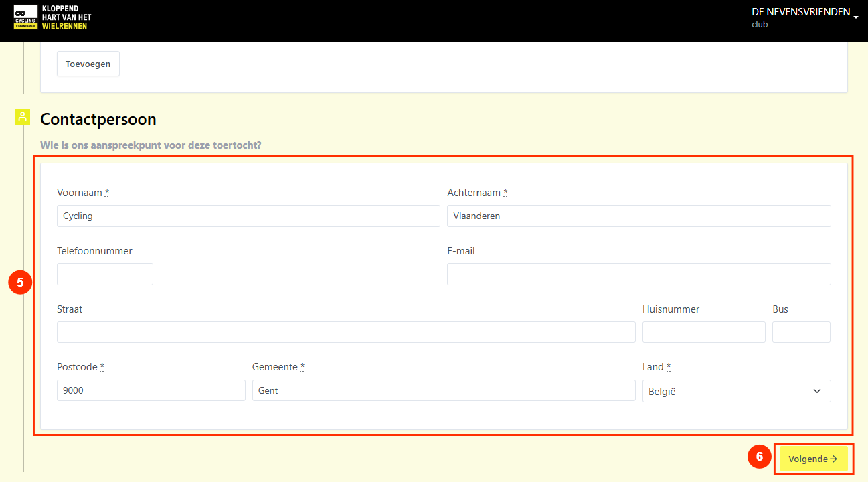This screenshot has height=482, width=868.
Task: Click the Straat label
Action: (70, 309)
